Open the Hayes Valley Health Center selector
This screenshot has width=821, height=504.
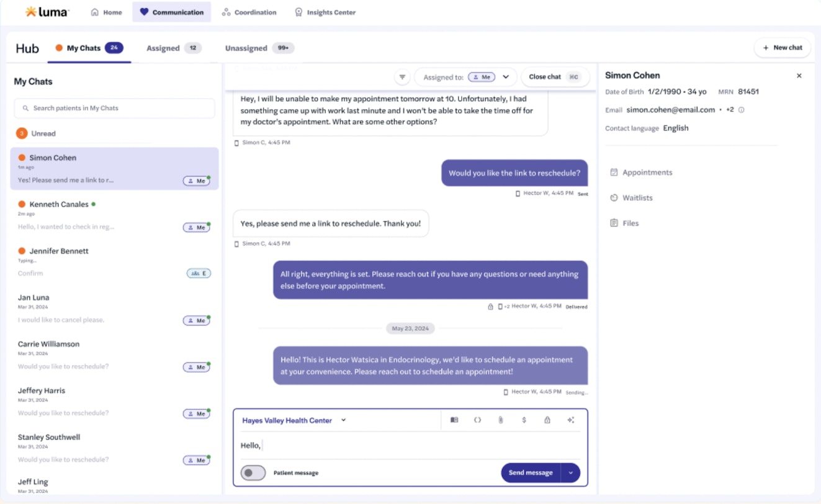click(293, 420)
